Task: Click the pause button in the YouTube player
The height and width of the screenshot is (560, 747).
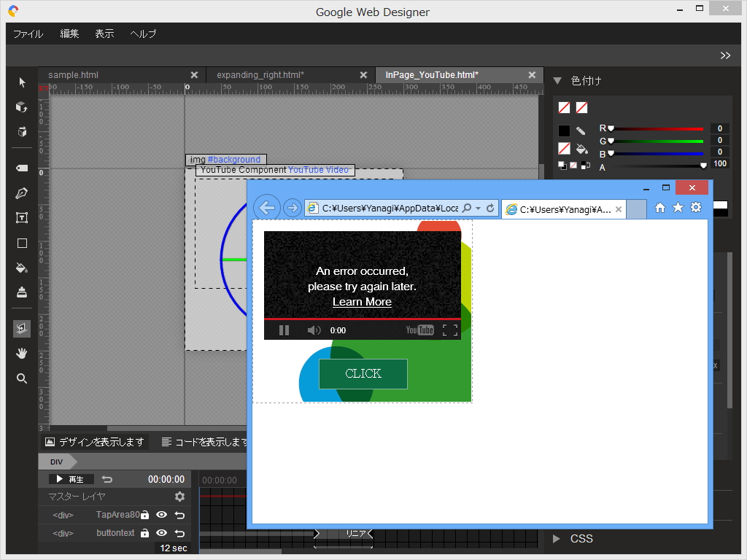Action: 284,330
